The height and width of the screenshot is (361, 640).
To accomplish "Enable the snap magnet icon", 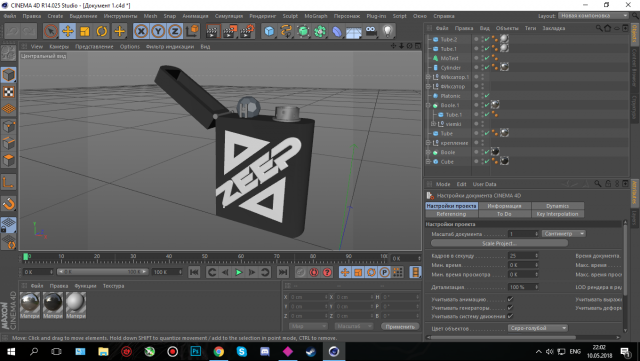I will click(9, 203).
